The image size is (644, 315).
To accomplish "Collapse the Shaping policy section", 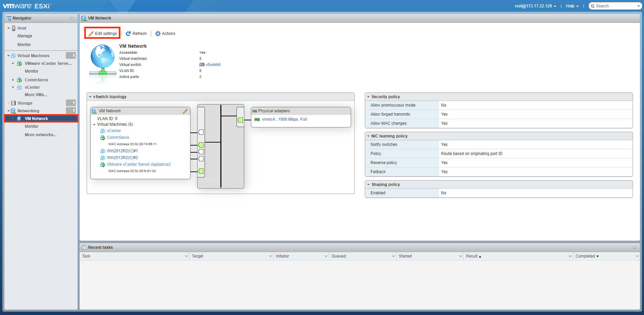I will tap(369, 185).
